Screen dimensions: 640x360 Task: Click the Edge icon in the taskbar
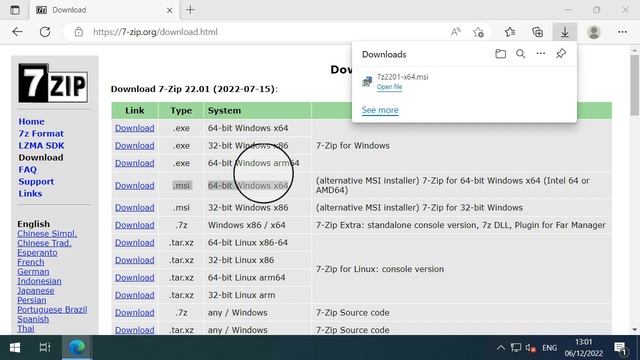coord(76,347)
